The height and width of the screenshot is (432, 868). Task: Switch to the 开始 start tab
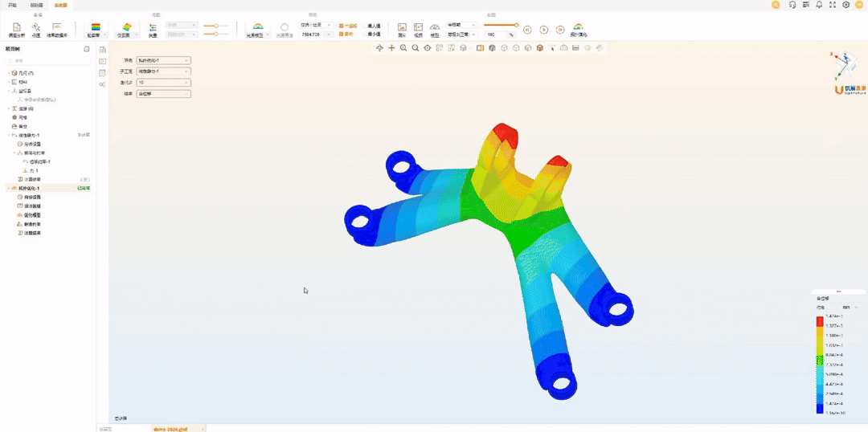[12, 5]
